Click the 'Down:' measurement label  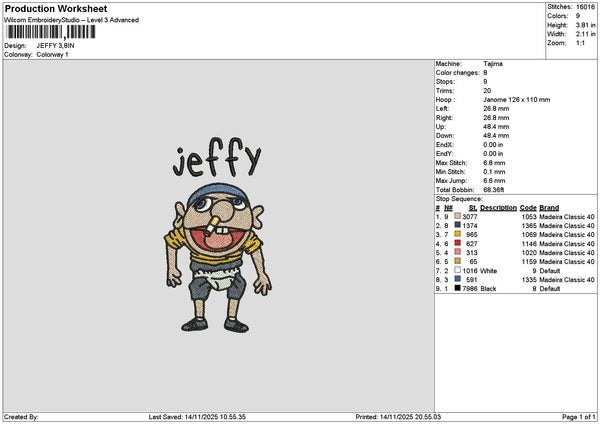pyautogui.click(x=445, y=135)
